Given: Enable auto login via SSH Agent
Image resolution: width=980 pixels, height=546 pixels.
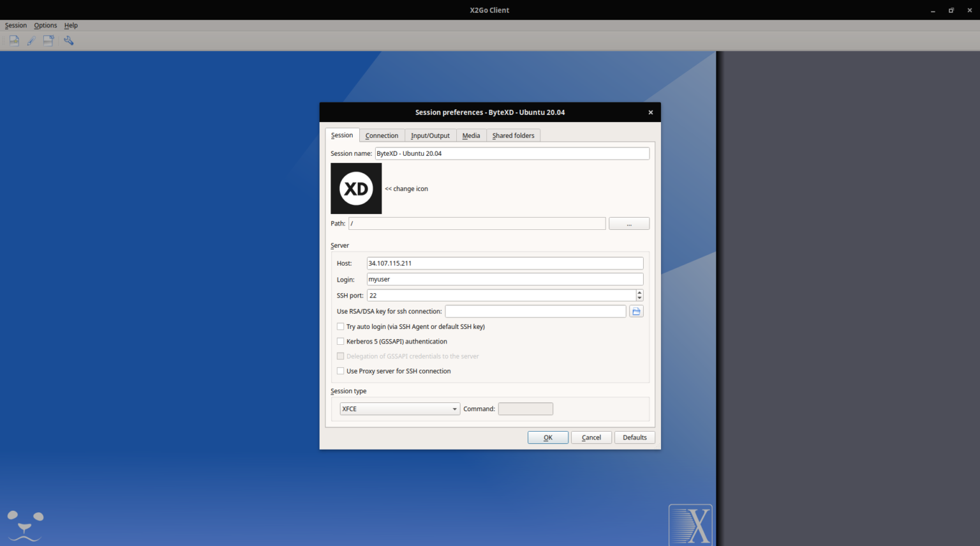Looking at the screenshot, I should click(340, 326).
